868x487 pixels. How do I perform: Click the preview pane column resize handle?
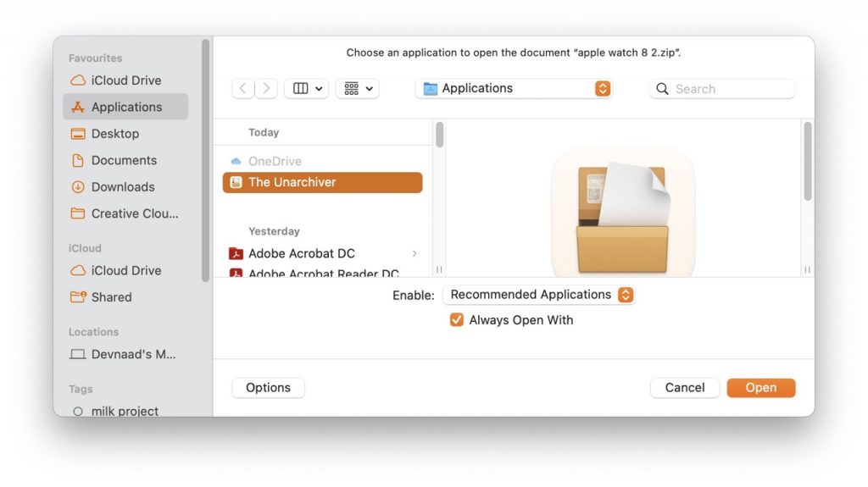807,269
